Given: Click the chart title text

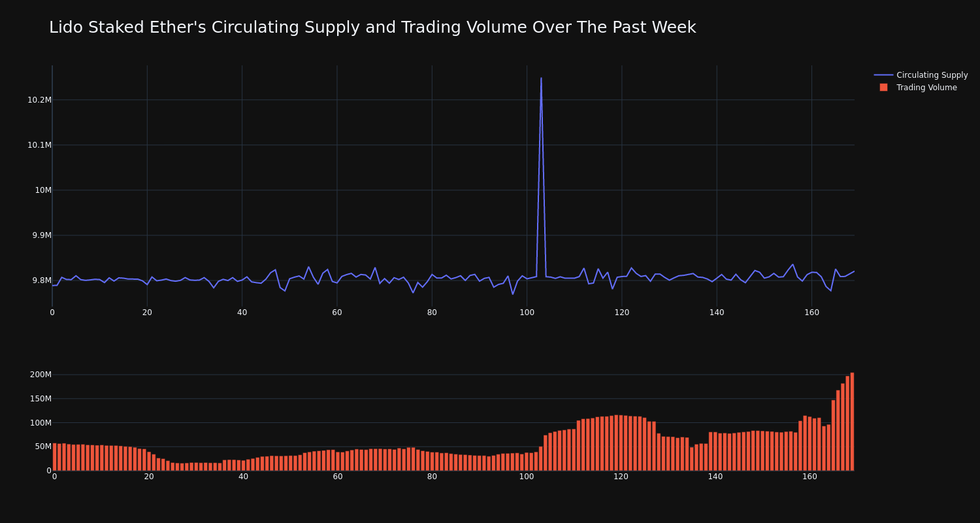Looking at the screenshot, I should tap(372, 27).
